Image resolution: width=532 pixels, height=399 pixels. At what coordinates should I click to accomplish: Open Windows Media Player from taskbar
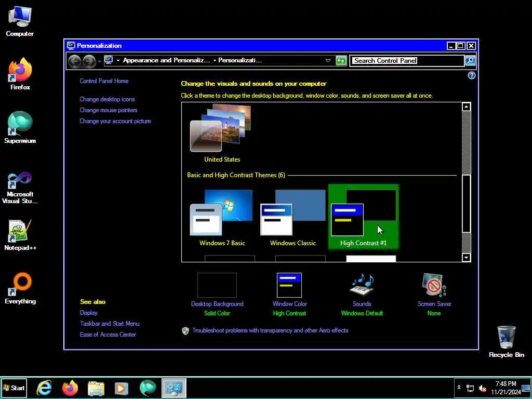(122, 388)
